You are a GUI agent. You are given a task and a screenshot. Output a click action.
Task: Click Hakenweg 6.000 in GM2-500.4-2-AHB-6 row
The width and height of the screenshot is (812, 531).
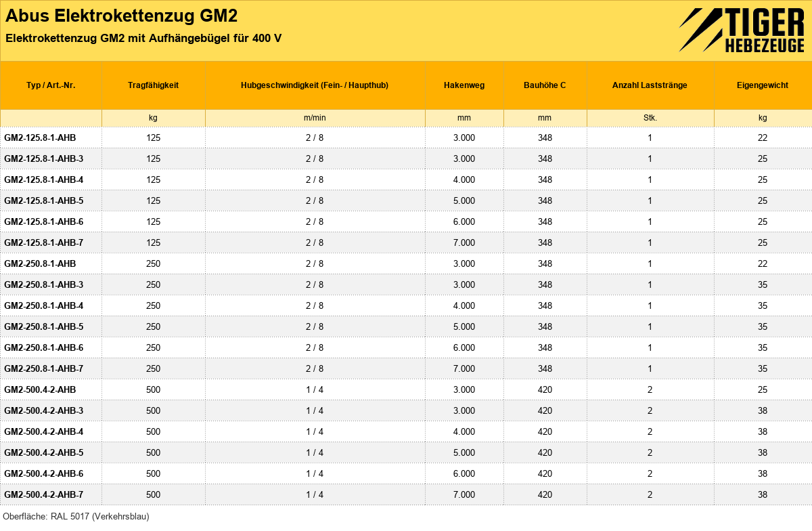[464, 473]
